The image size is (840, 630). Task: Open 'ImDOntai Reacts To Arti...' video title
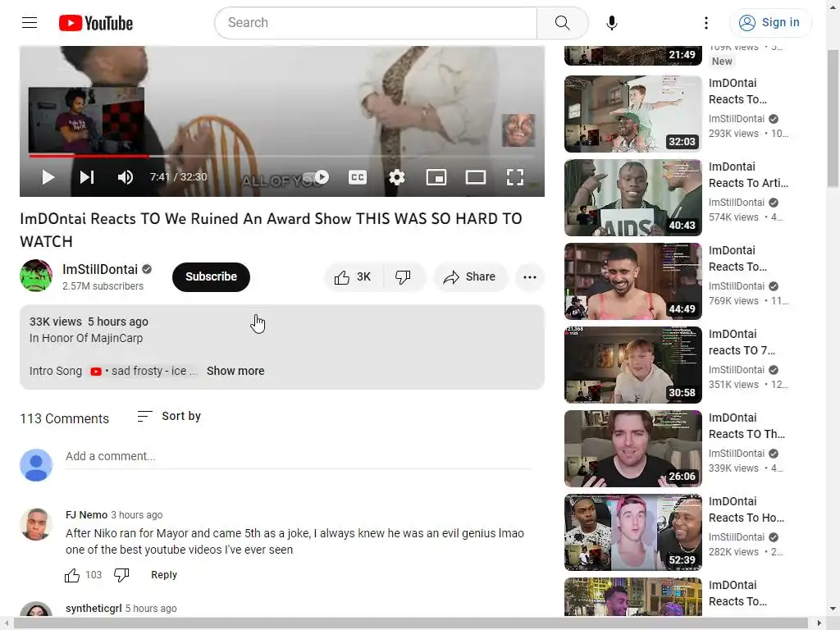click(x=748, y=175)
